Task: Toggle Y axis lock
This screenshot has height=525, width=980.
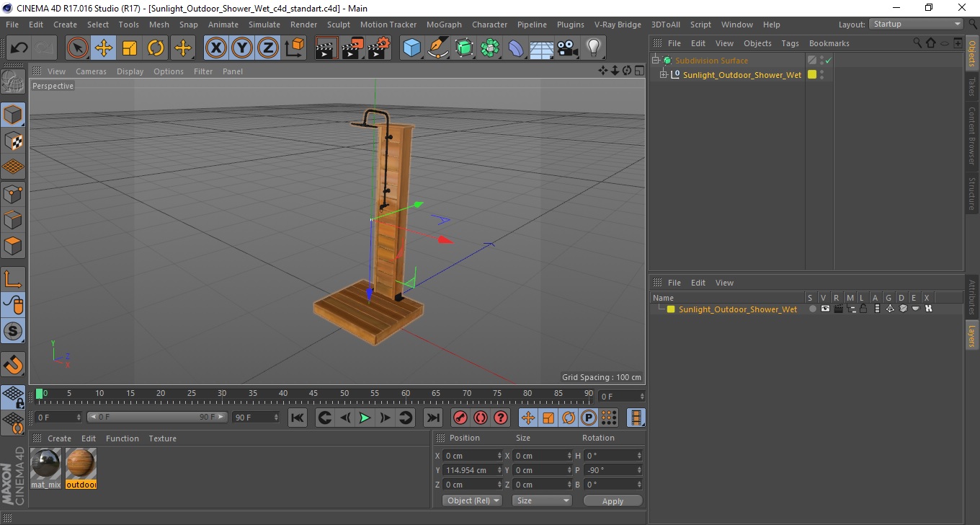Action: click(x=241, y=48)
